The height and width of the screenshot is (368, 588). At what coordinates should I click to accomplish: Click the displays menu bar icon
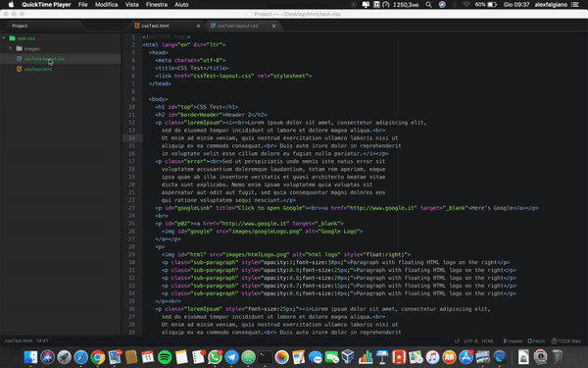tap(366, 5)
